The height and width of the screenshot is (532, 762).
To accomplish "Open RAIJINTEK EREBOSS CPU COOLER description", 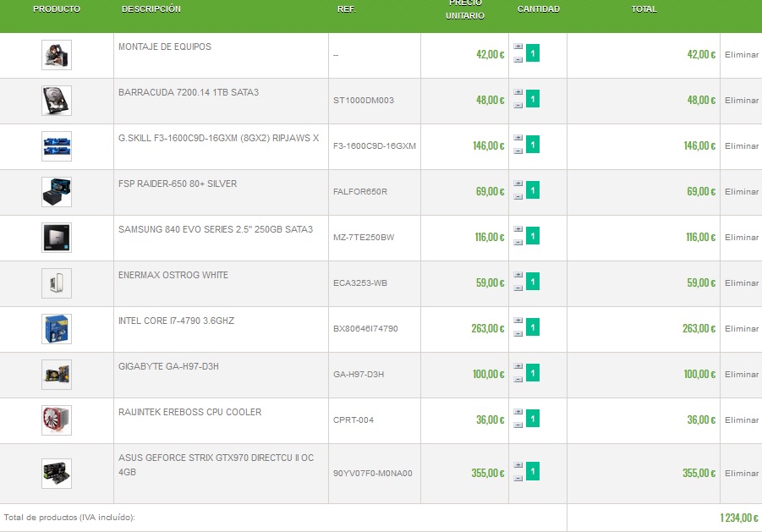I will (x=189, y=413).
